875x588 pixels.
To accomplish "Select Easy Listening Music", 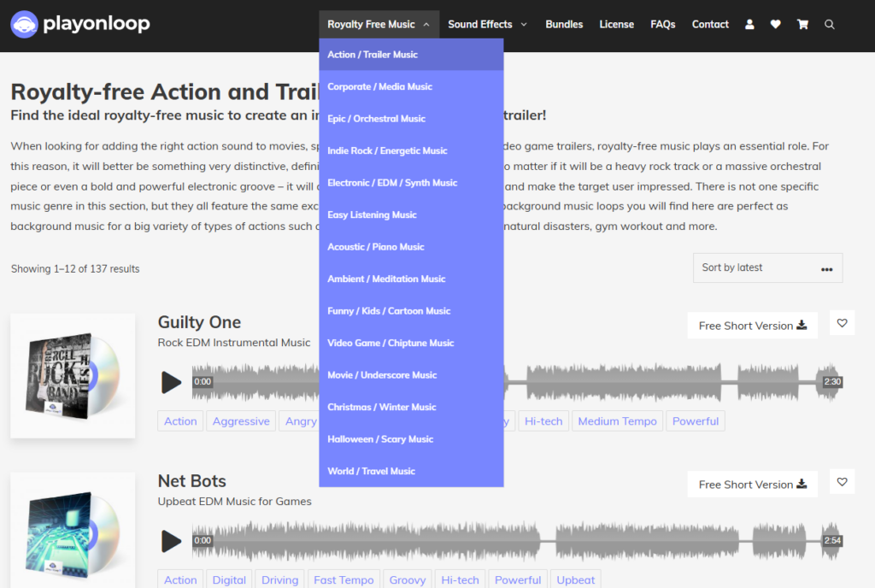I will (411, 215).
